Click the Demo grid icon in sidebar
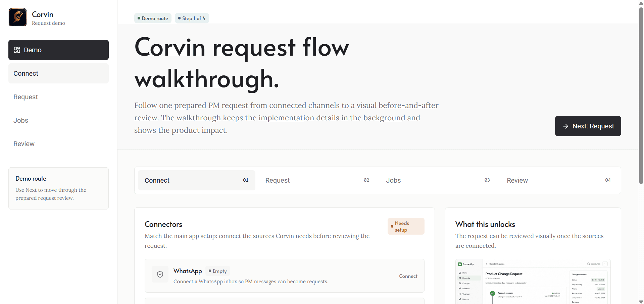The height and width of the screenshot is (304, 644). [x=17, y=50]
